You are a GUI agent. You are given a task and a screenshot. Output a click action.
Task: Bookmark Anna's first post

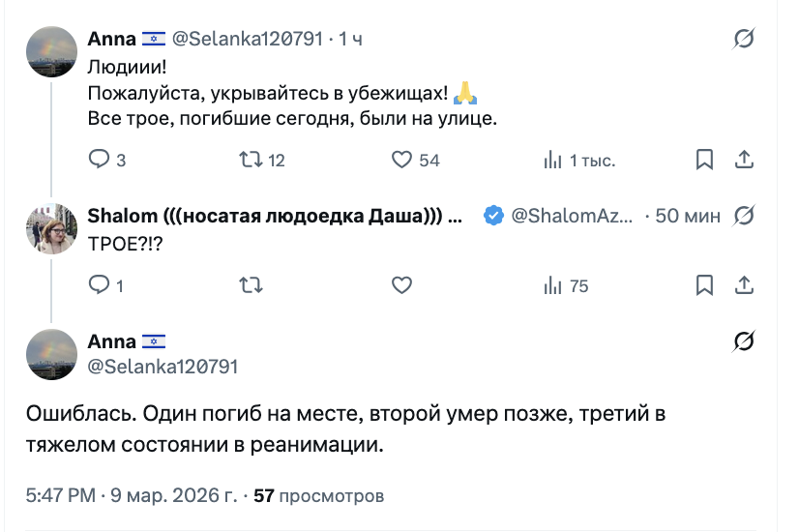click(705, 160)
